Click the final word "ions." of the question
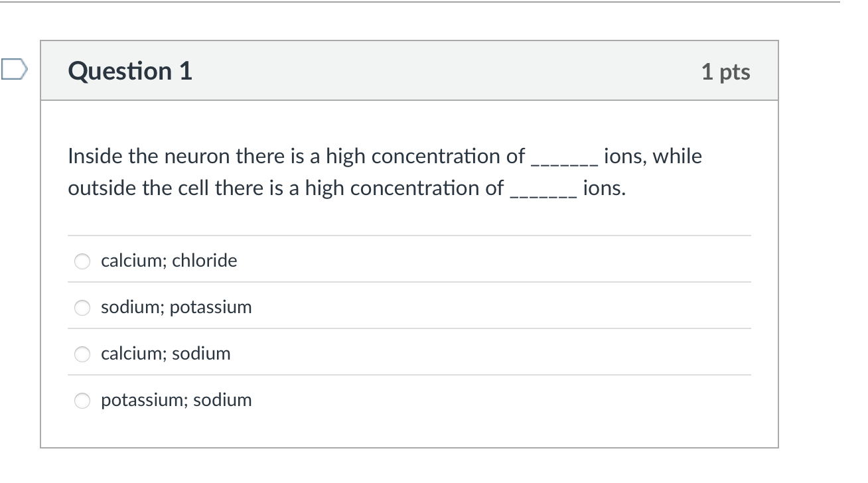The image size is (868, 483). coord(604,188)
